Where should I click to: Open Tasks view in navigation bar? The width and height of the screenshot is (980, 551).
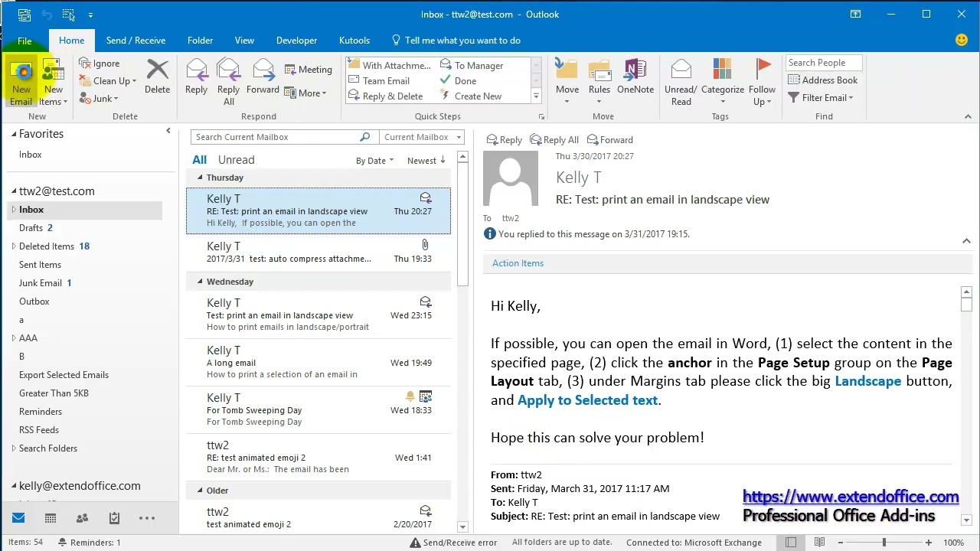pyautogui.click(x=114, y=518)
